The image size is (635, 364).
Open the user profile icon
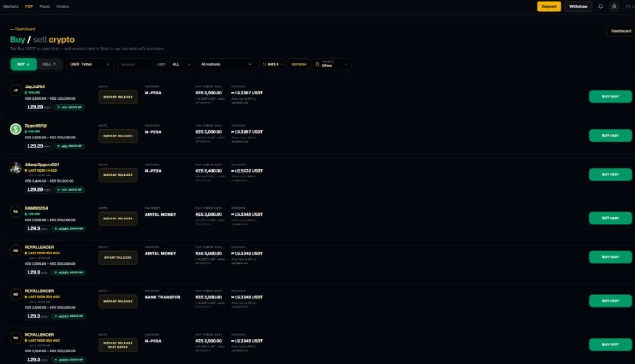614,6
